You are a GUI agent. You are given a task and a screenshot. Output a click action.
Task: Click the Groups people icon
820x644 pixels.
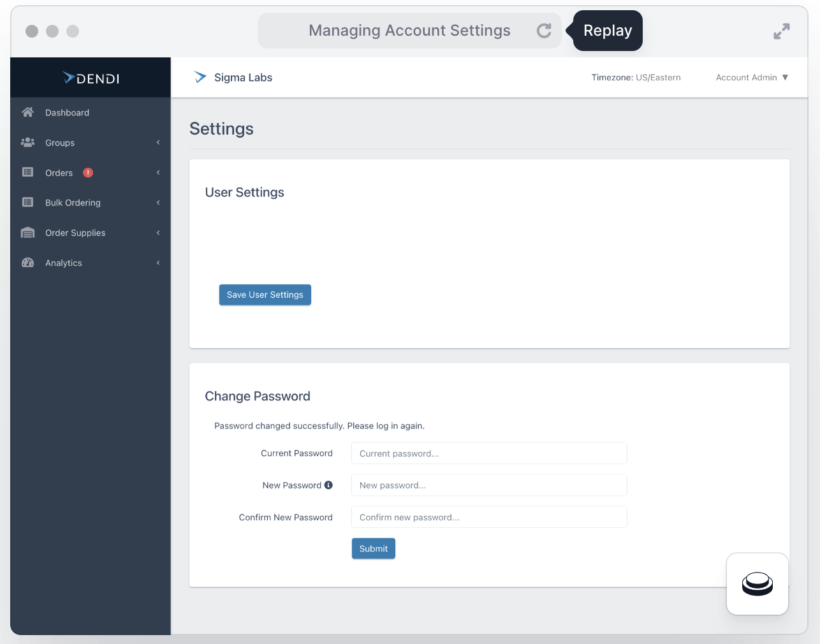tap(27, 142)
